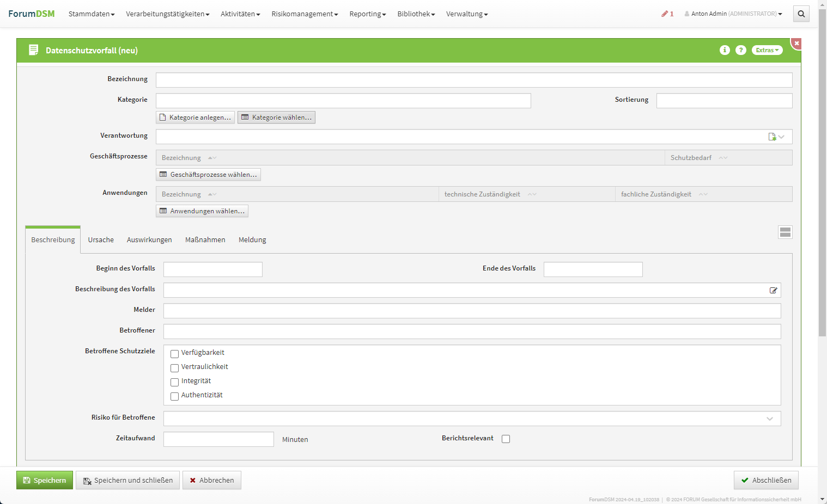Screen dimensions: 827x504
Task: Toggle the tab layout view icon
Action: click(x=785, y=232)
